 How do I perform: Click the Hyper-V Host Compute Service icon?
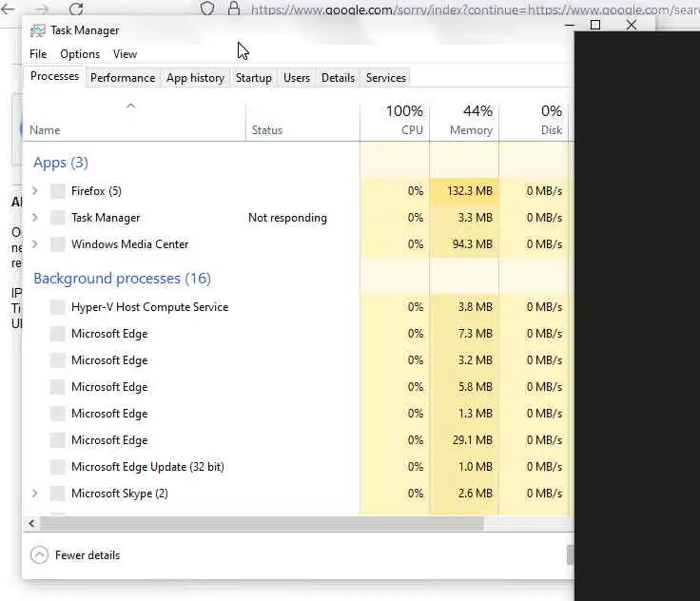pos(58,307)
